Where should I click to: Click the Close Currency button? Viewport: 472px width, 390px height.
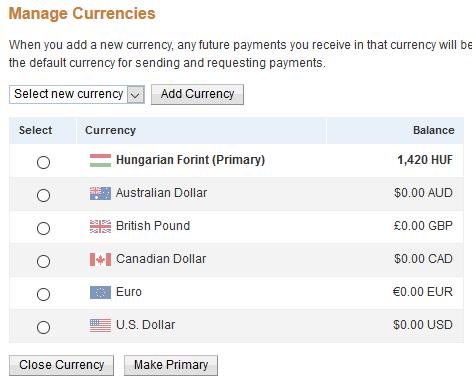[x=61, y=365]
